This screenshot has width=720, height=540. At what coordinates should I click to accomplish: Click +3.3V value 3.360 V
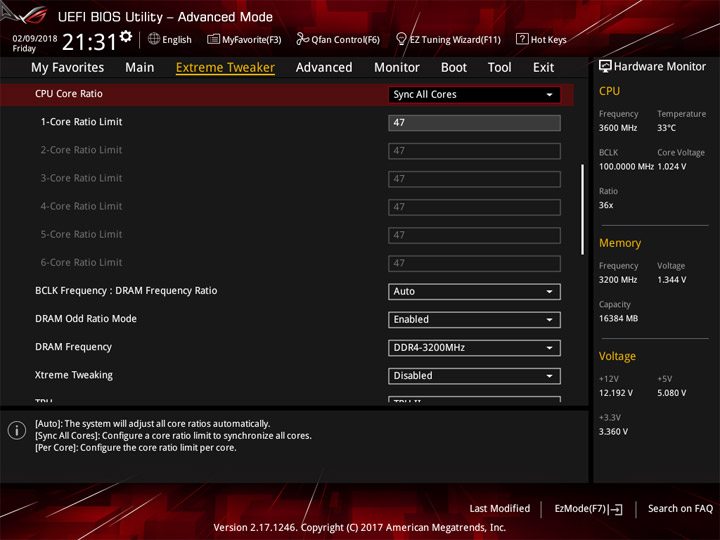coord(613,432)
